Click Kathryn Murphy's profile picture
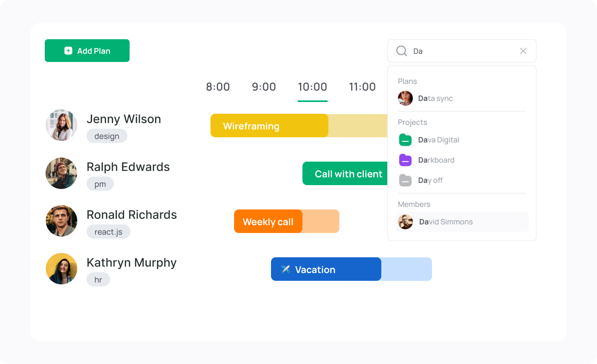This screenshot has width=597, height=364. [x=61, y=269]
